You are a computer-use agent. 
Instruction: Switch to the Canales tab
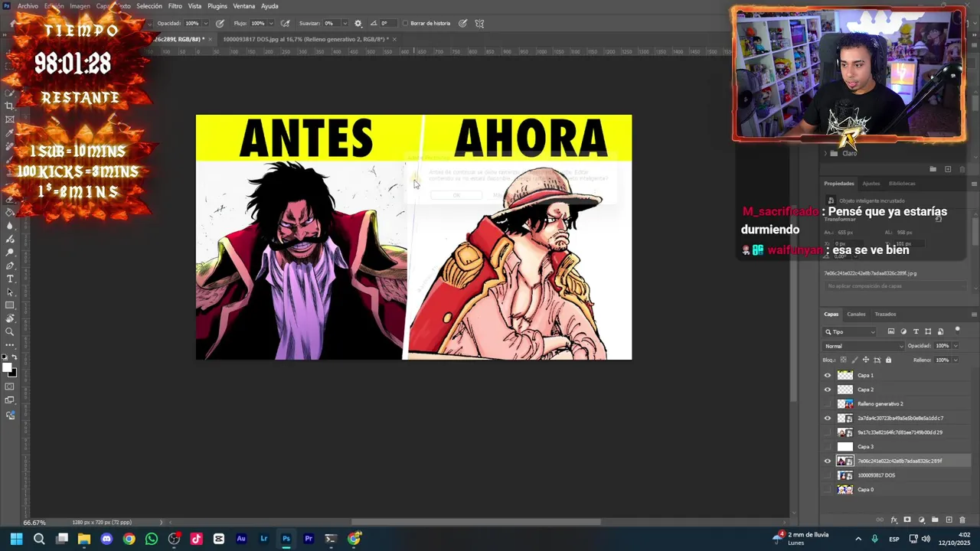point(856,314)
